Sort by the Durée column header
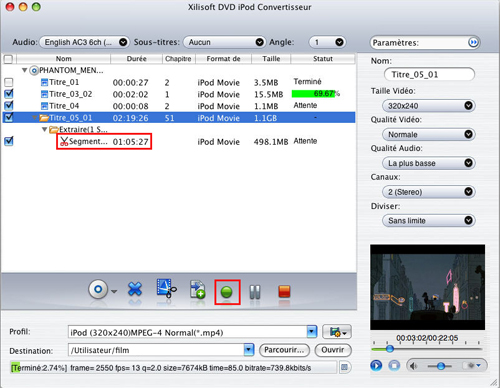This screenshot has width=500, height=388. pos(136,59)
